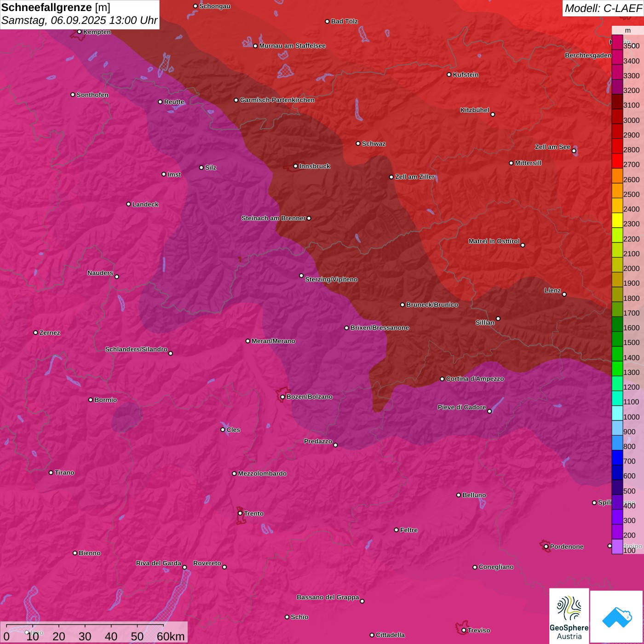Click the Trento city marker
644x644 pixels.
tap(240, 513)
